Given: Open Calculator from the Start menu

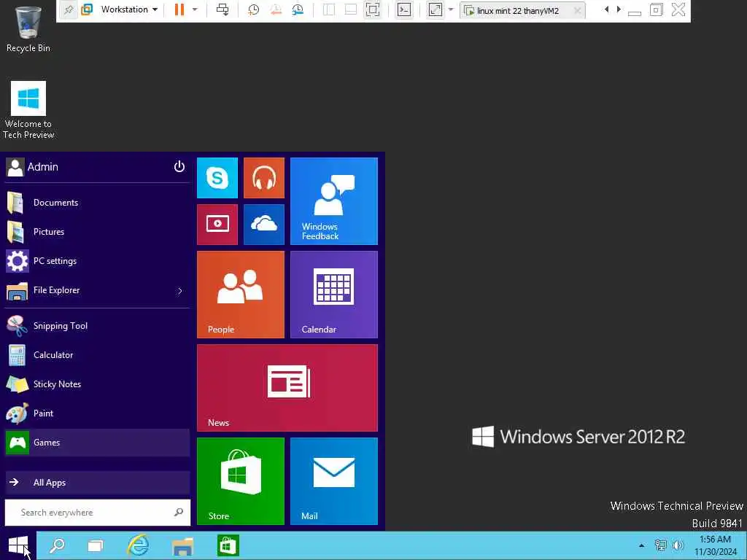Looking at the screenshot, I should click(x=97, y=355).
